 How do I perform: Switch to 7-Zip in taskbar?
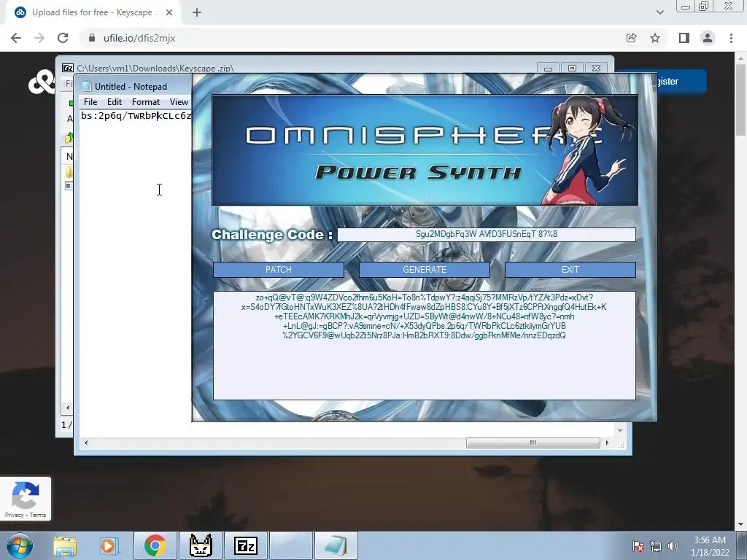click(246, 545)
